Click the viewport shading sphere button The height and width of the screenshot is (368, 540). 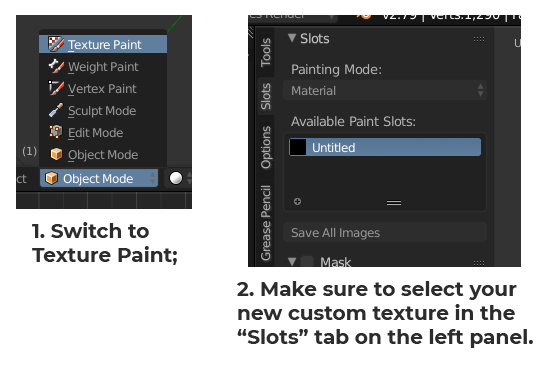tap(176, 178)
